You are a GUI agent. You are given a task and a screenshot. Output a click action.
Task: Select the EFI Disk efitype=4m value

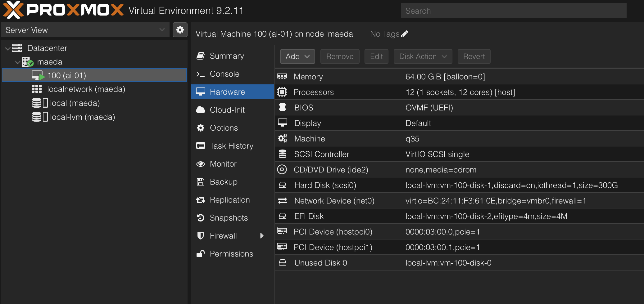point(486,216)
